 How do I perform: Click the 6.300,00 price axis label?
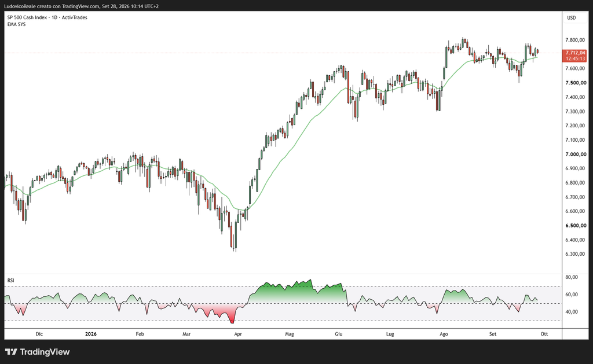click(576, 254)
